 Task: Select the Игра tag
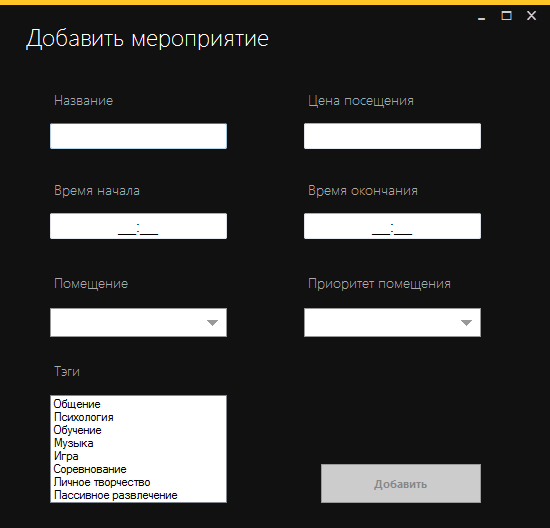tap(138, 456)
